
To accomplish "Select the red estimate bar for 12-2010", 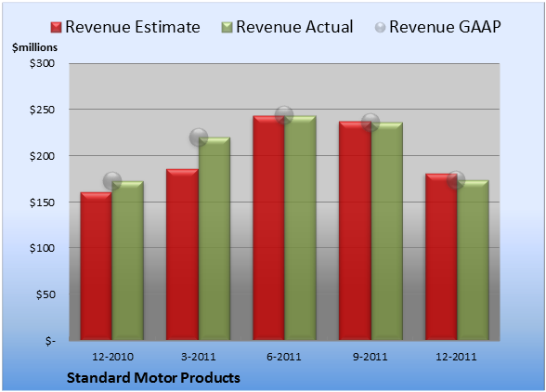I will pyautogui.click(x=97, y=266).
